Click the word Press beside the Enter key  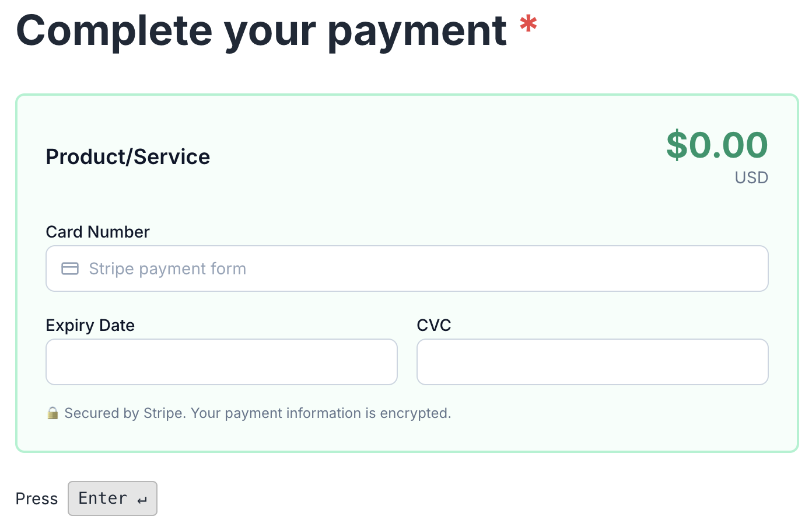37,498
